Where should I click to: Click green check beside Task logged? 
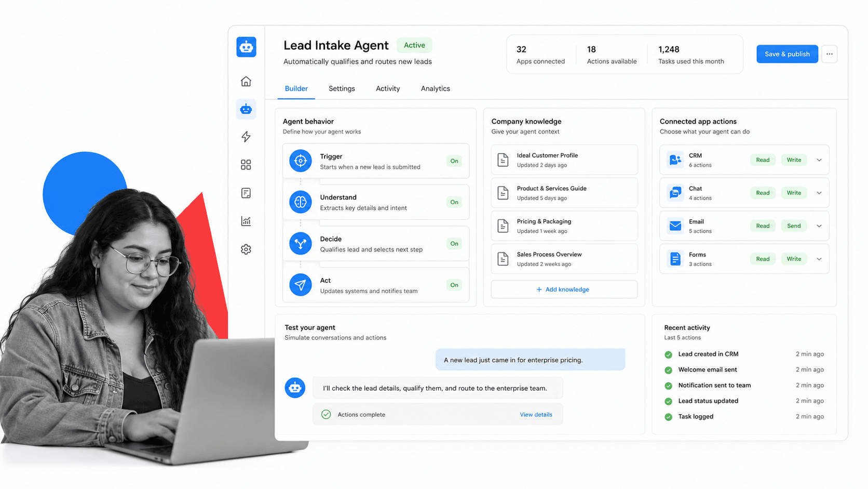(x=669, y=417)
